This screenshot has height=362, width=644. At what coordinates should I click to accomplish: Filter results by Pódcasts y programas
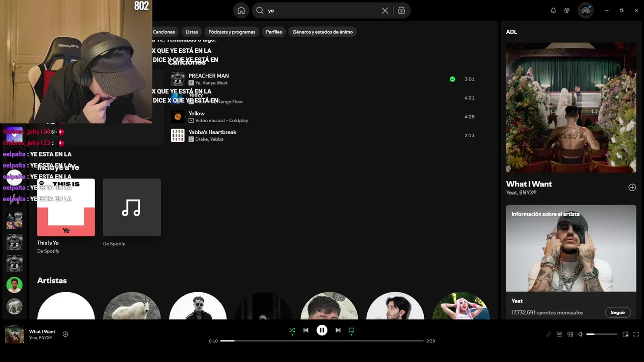(232, 32)
